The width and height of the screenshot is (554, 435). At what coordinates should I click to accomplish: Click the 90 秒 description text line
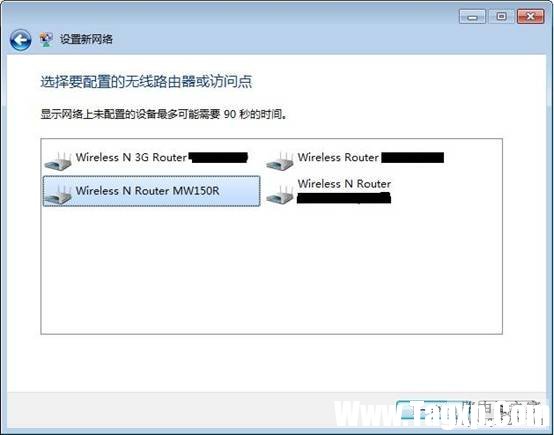tap(164, 115)
